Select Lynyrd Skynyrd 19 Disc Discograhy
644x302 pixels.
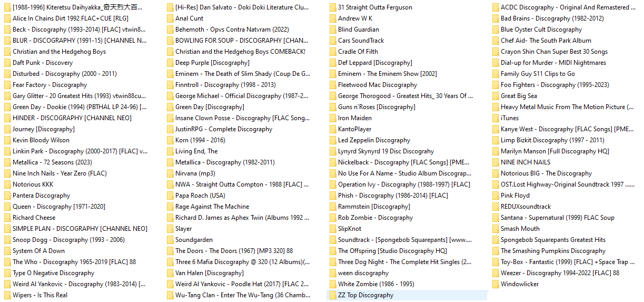click(x=386, y=151)
